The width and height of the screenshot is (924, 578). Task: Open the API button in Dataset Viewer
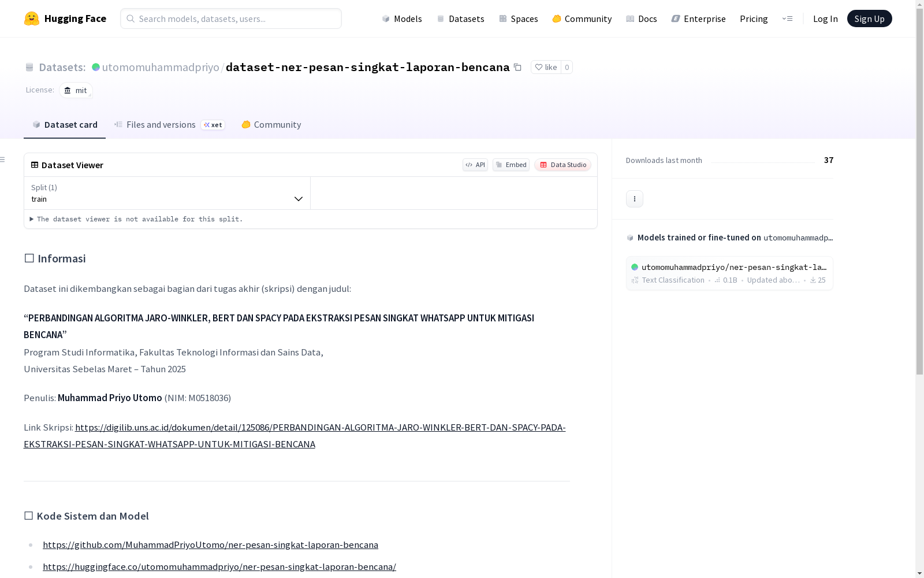[475, 165]
